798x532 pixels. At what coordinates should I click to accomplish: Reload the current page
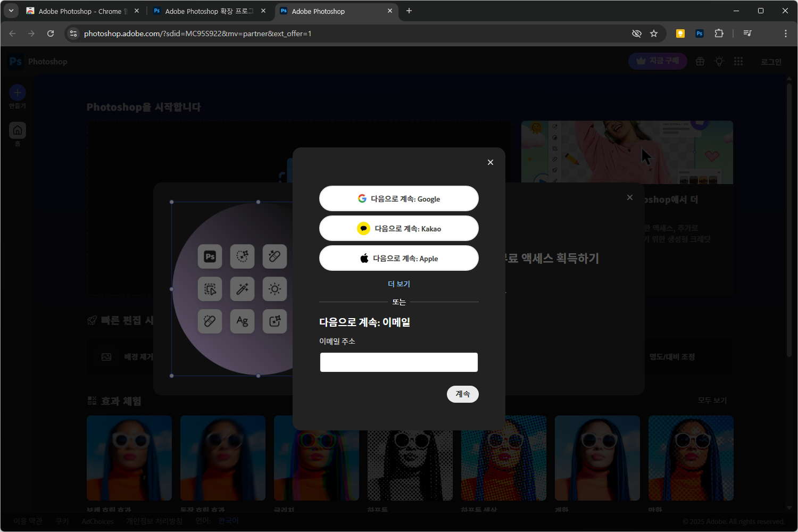(51, 34)
